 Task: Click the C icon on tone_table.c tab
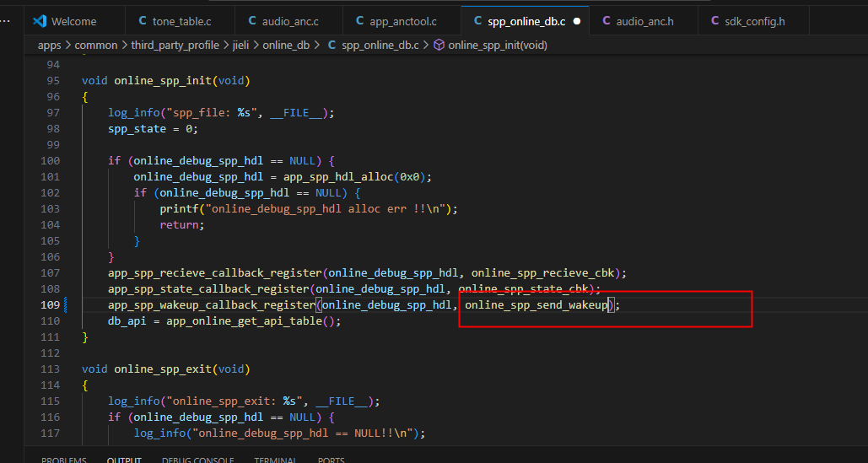(143, 21)
